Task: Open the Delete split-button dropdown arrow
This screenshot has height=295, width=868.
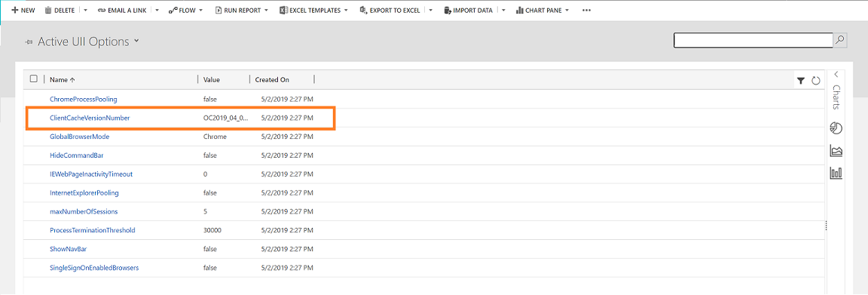Action: coord(86,11)
